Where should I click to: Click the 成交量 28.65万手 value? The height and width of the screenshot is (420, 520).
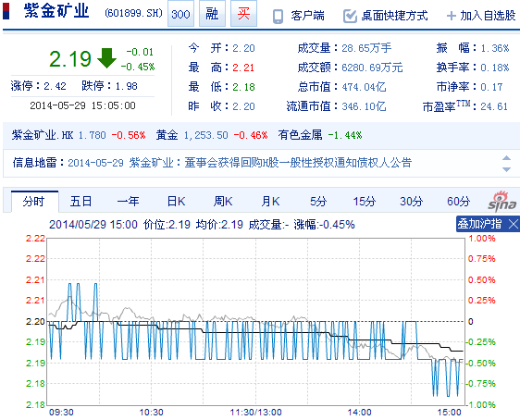pyautogui.click(x=366, y=48)
